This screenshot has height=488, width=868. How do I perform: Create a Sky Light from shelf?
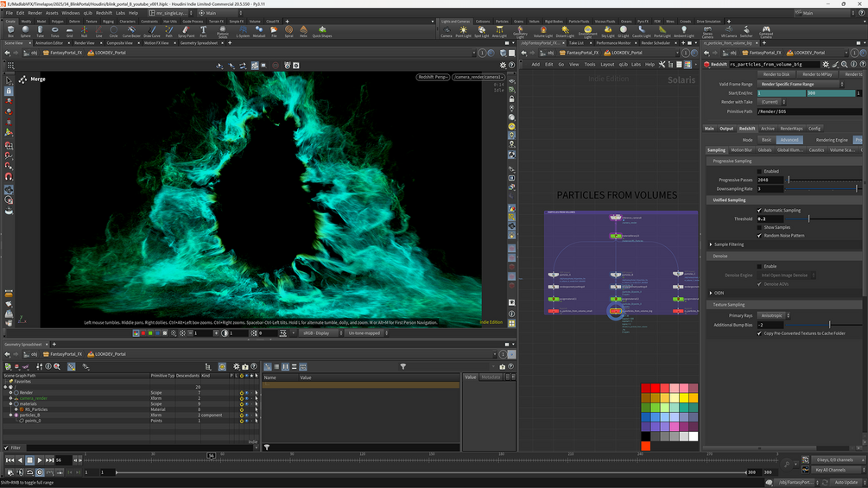pyautogui.click(x=607, y=31)
